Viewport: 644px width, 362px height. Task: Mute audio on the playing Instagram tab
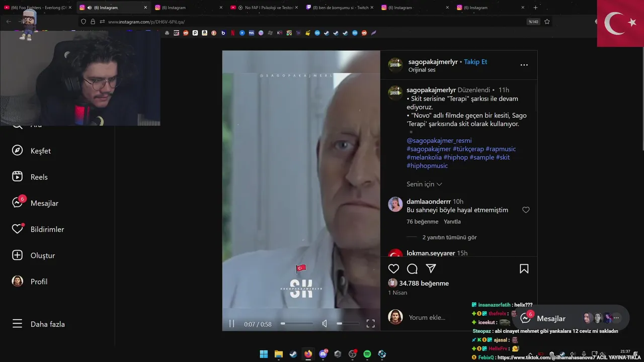coord(89,8)
